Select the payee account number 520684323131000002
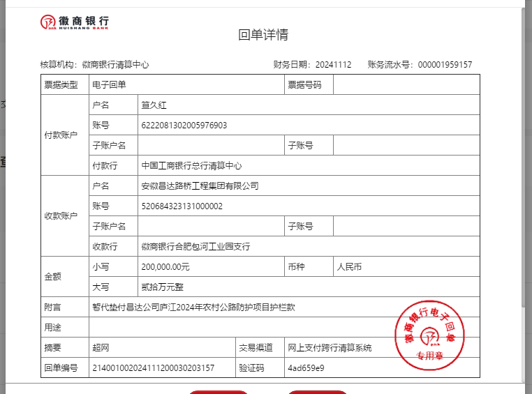 pos(182,206)
